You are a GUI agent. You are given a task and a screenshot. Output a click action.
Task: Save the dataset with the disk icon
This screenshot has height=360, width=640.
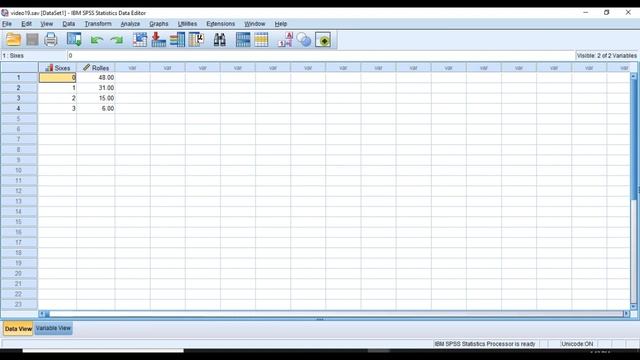pos(32,40)
